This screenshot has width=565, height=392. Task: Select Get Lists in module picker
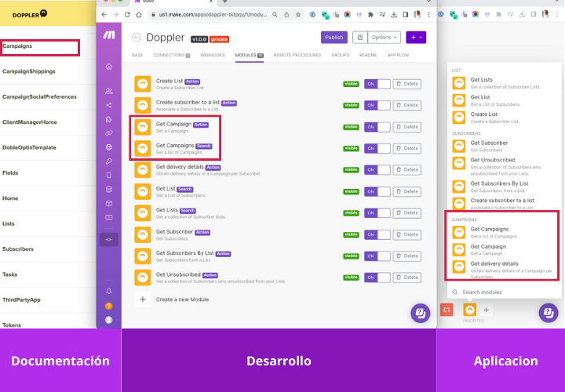(x=497, y=83)
